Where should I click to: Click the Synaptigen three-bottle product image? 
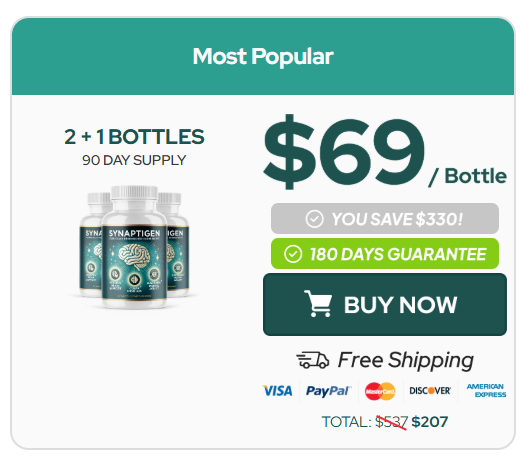coord(134,247)
